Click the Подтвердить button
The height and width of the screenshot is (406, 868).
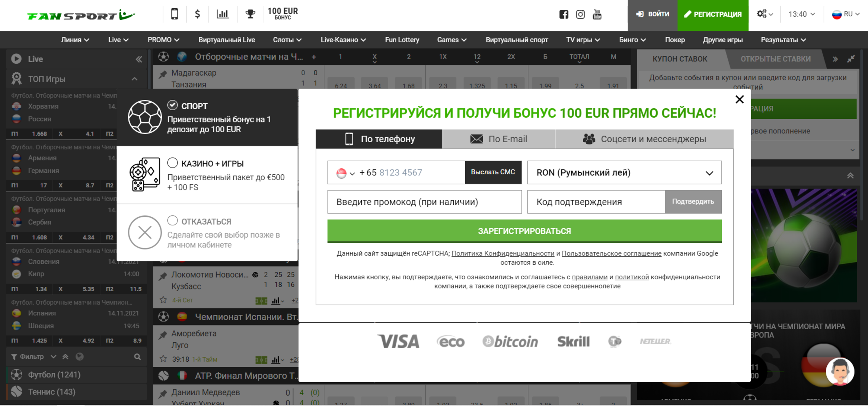(693, 202)
